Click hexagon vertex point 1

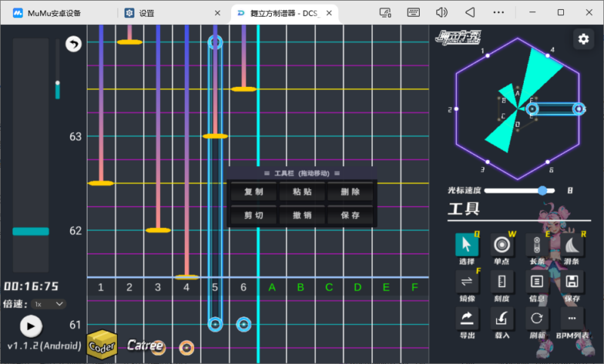[488, 55]
